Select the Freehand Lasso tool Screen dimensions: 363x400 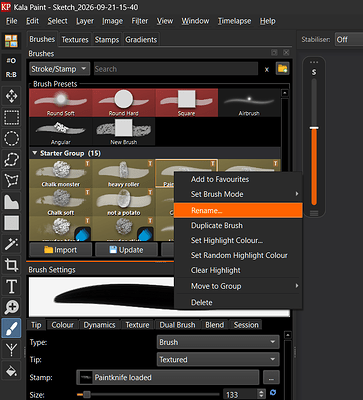12,160
